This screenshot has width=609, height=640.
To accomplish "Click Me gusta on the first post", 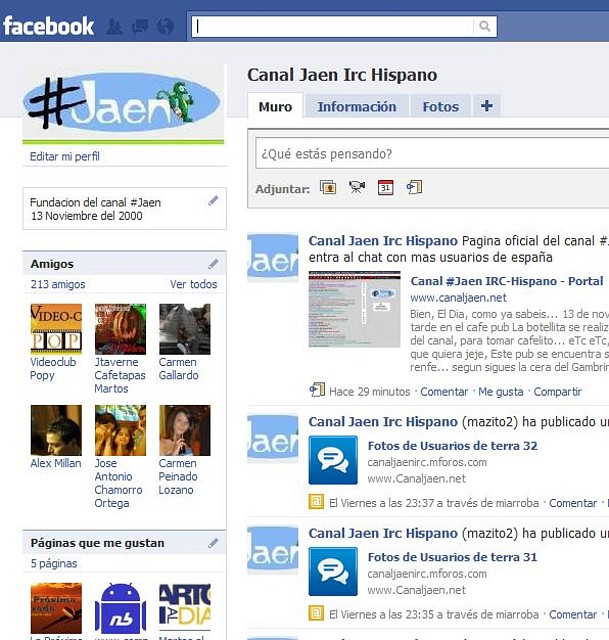I will pos(501,392).
